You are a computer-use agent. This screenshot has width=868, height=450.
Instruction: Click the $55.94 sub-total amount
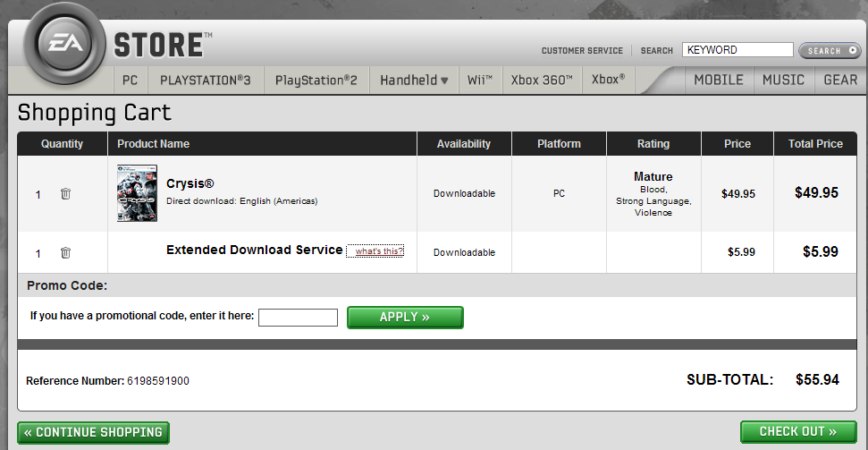[817, 379]
